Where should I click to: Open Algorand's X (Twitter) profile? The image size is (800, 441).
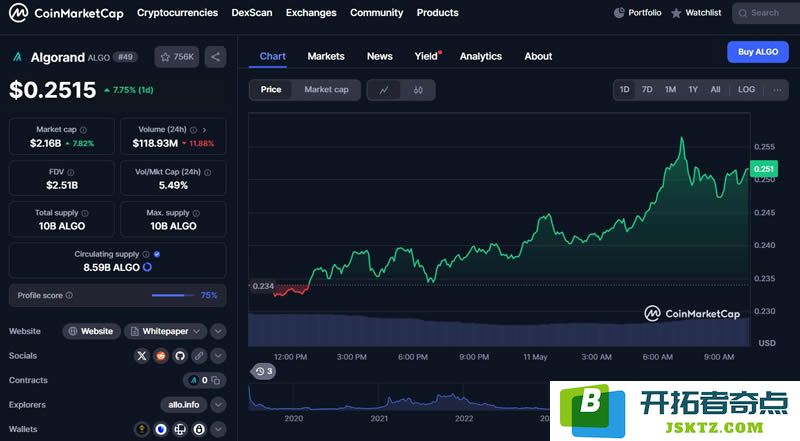click(x=142, y=356)
